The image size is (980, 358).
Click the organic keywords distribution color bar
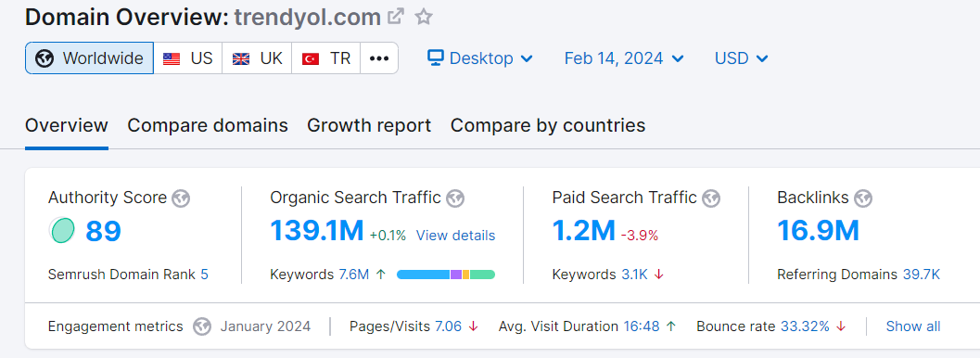click(446, 275)
